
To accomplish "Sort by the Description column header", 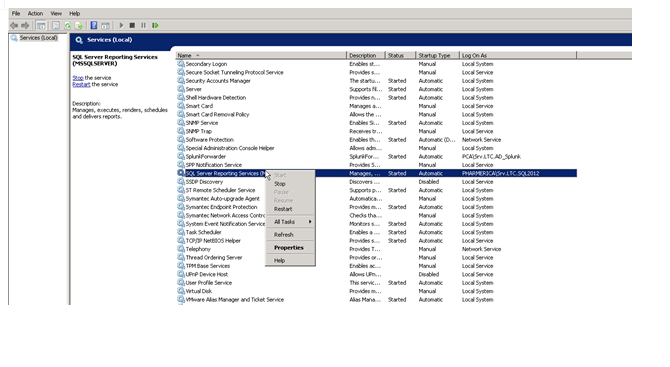I will coord(366,56).
